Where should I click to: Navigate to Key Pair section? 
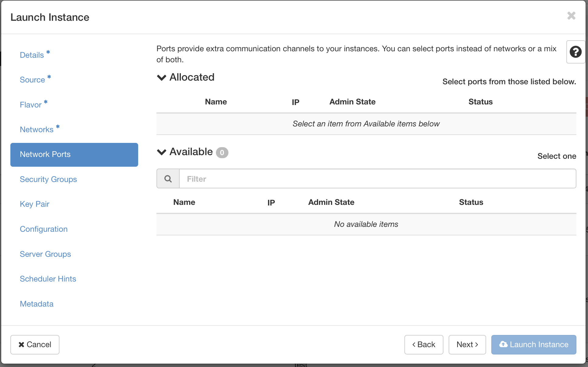pos(34,204)
